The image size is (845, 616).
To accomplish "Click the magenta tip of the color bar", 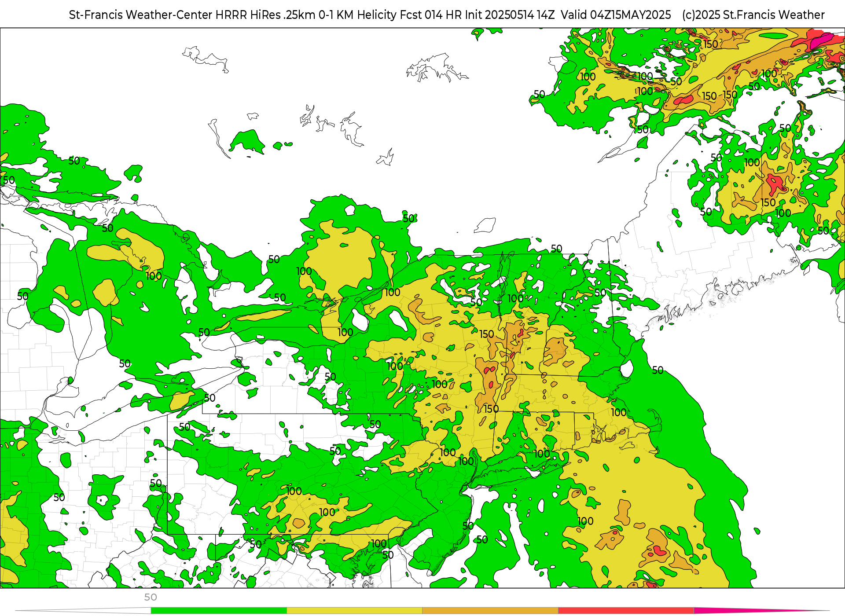I will pos(761,611).
